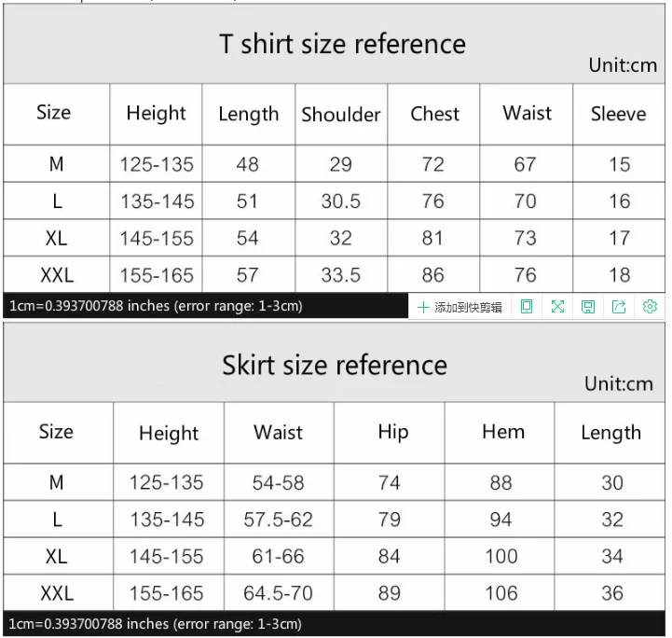Click the fullscreen expand arrows icon
The image size is (672, 638).
click(x=557, y=306)
